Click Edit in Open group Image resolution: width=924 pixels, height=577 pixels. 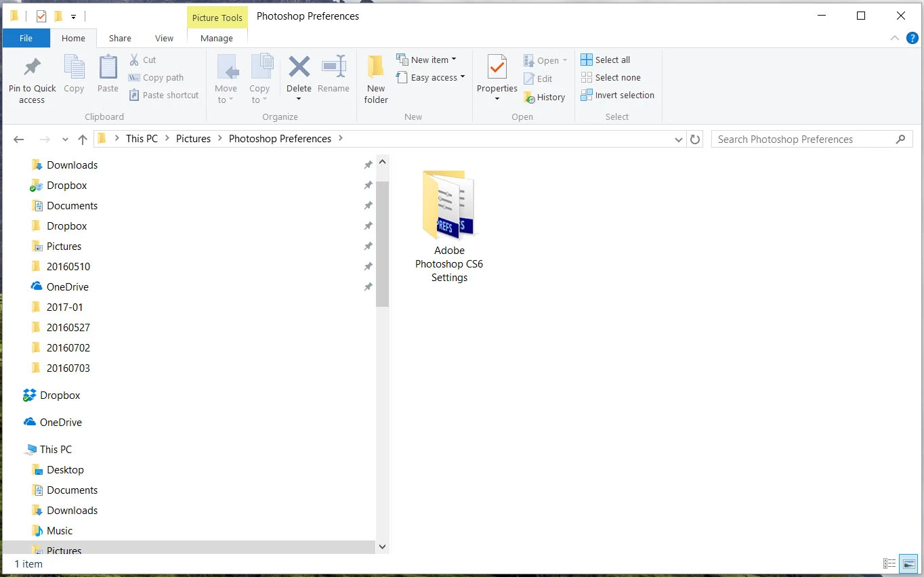click(x=538, y=79)
